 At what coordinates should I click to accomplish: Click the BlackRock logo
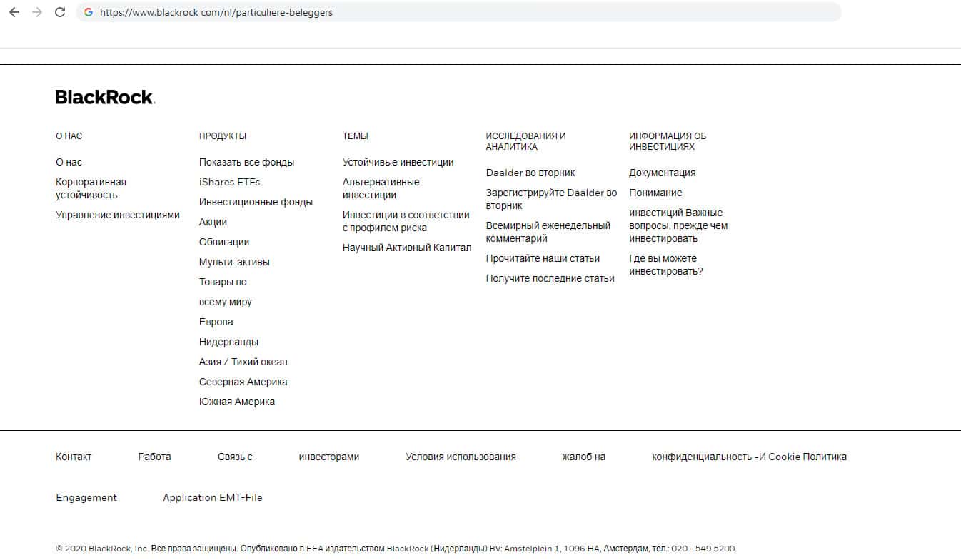[105, 98]
